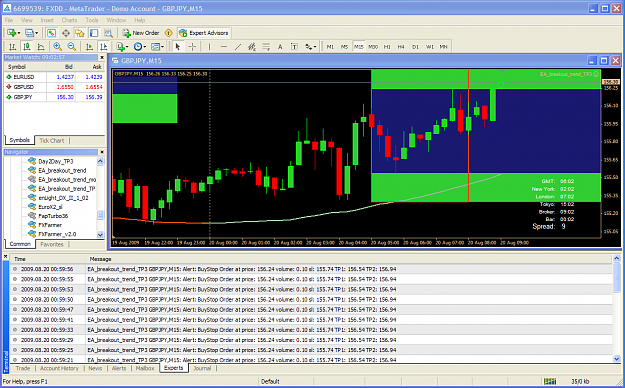Open Profiles dropdown arrow
The height and width of the screenshot is (388, 625).
36,33
